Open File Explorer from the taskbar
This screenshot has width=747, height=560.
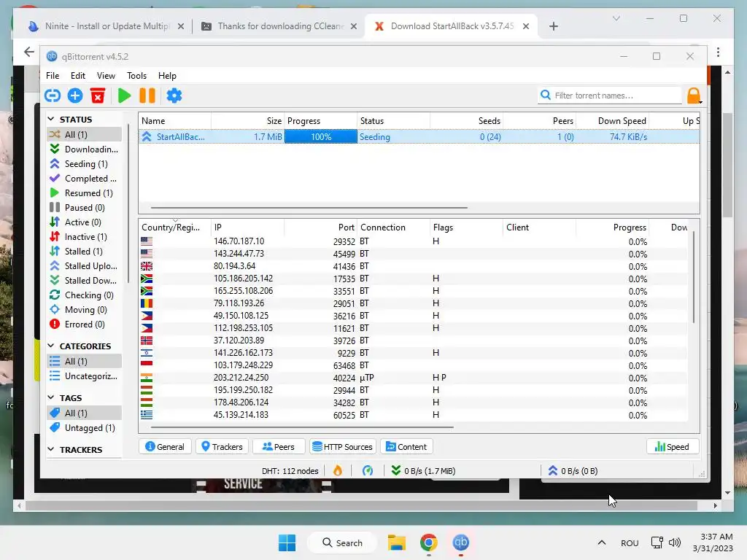tap(396, 542)
